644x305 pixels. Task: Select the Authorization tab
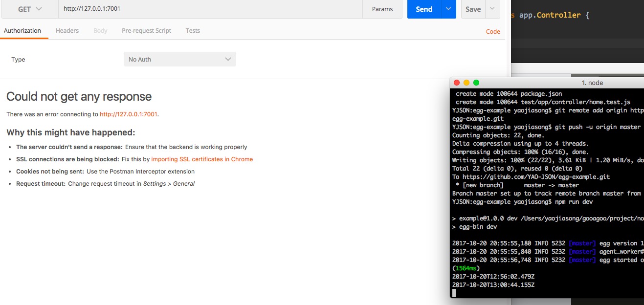pyautogui.click(x=23, y=30)
